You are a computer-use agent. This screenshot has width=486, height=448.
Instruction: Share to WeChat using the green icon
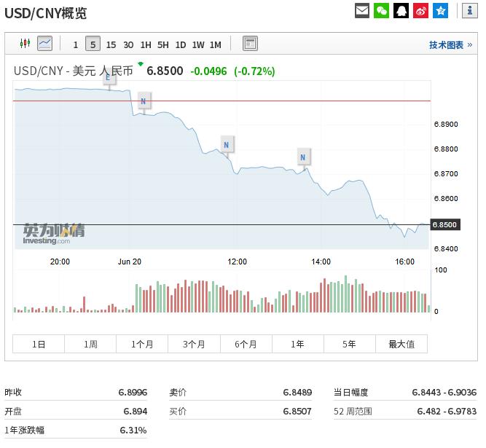pos(382,10)
